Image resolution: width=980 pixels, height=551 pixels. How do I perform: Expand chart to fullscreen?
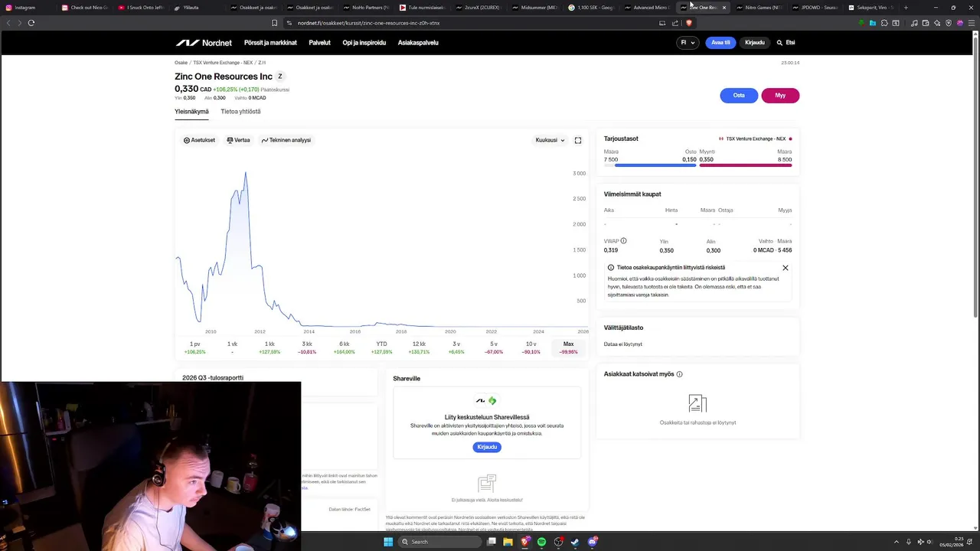coord(578,140)
